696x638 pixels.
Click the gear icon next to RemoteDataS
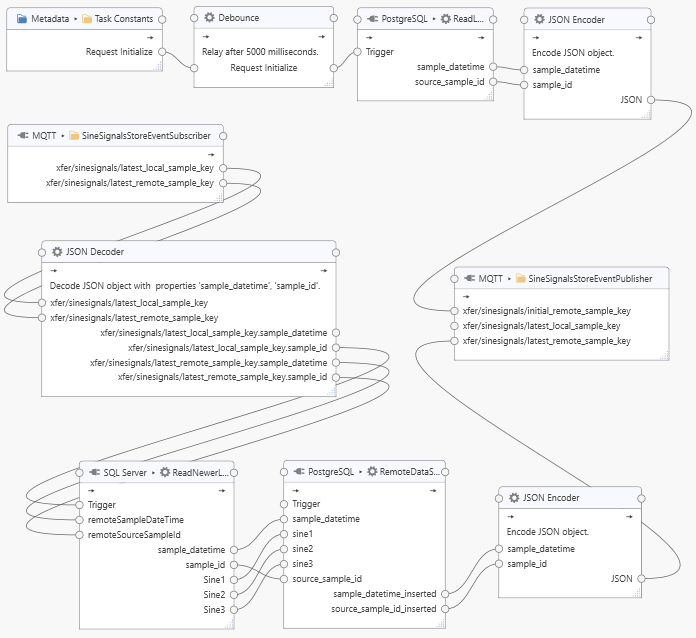pos(372,472)
